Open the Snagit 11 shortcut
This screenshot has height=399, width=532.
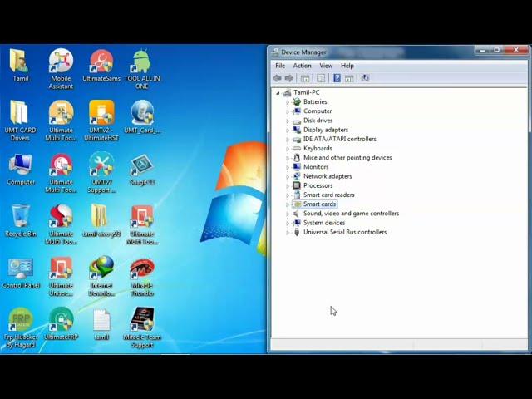click(x=142, y=170)
